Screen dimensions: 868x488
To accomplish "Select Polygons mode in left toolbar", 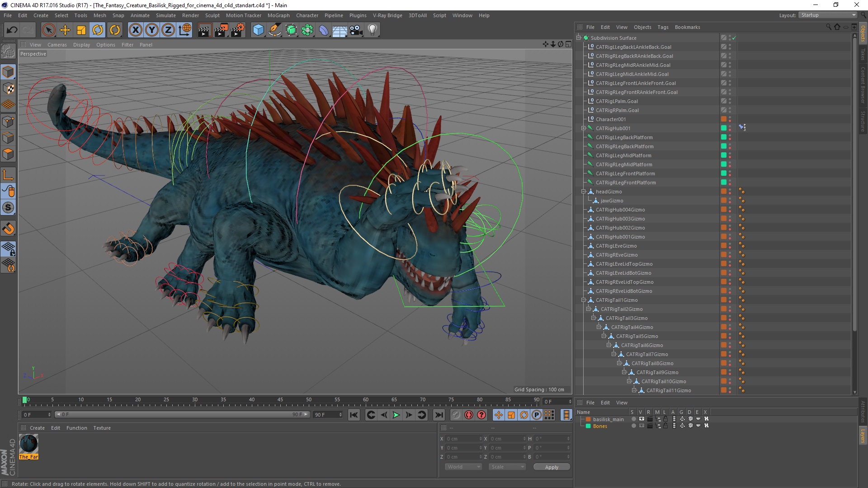I will (8, 155).
